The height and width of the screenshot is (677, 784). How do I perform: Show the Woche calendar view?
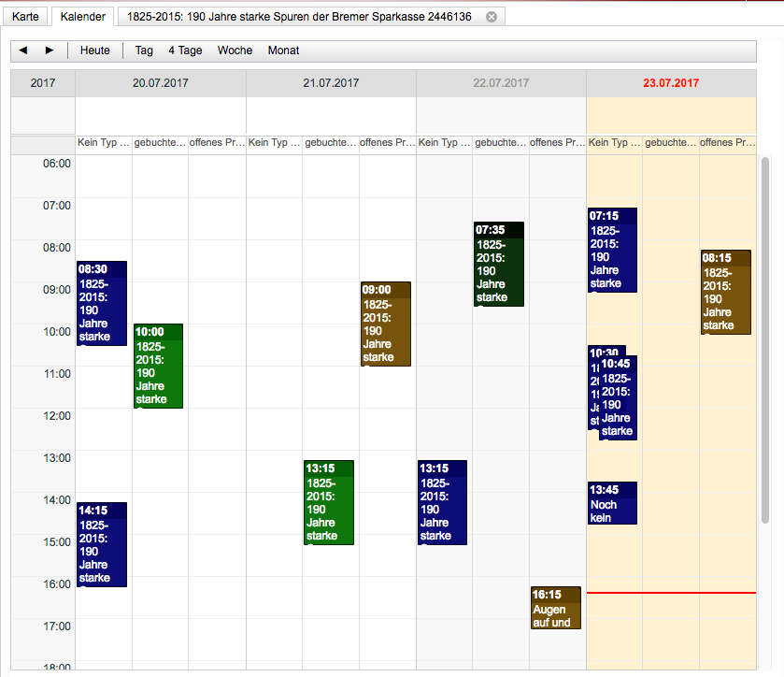pos(235,50)
